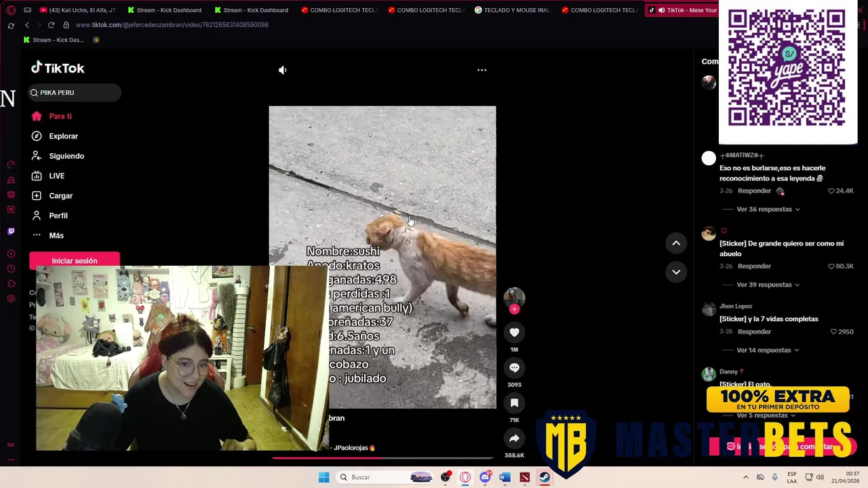Follow creator with the red plus badge
868x488 pixels.
(x=514, y=309)
